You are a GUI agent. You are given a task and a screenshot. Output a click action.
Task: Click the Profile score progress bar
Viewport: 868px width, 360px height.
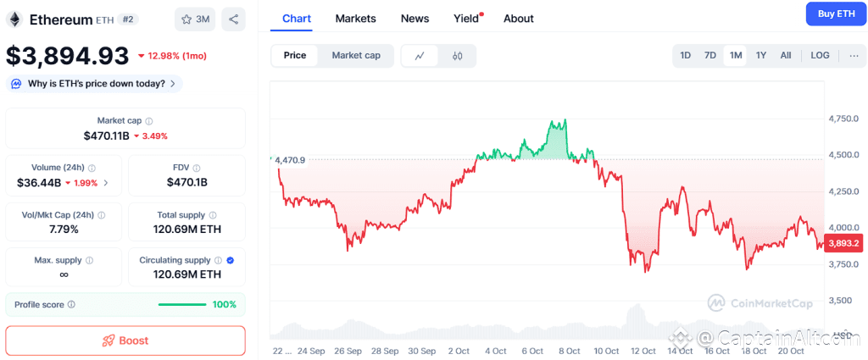[181, 305]
